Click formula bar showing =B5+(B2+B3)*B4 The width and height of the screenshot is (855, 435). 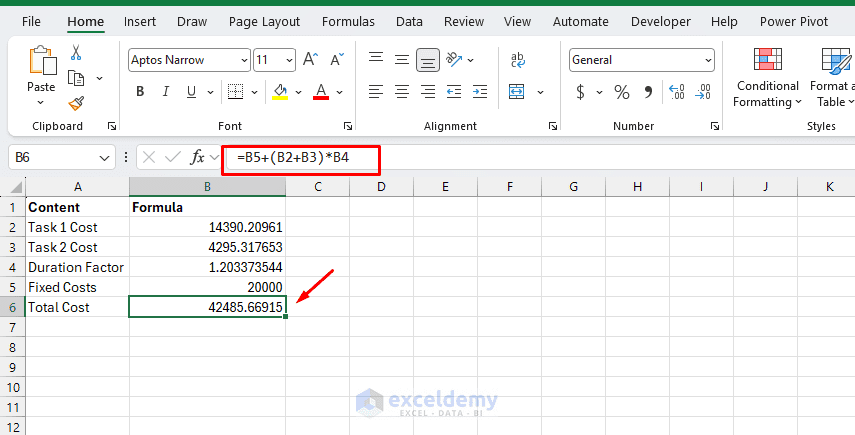538,158
